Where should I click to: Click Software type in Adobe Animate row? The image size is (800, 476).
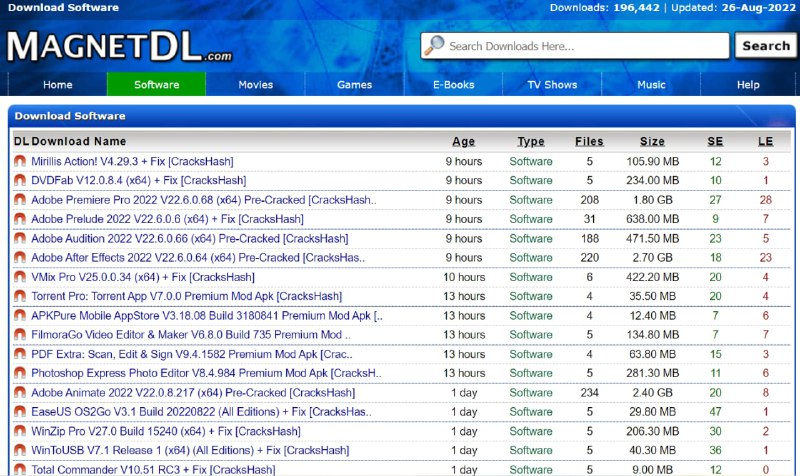click(x=531, y=392)
